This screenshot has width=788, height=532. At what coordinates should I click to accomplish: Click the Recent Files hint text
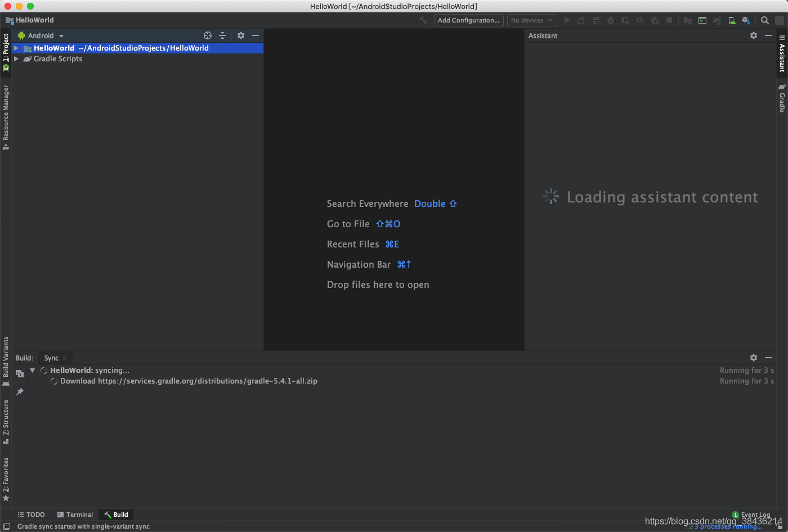353,244
